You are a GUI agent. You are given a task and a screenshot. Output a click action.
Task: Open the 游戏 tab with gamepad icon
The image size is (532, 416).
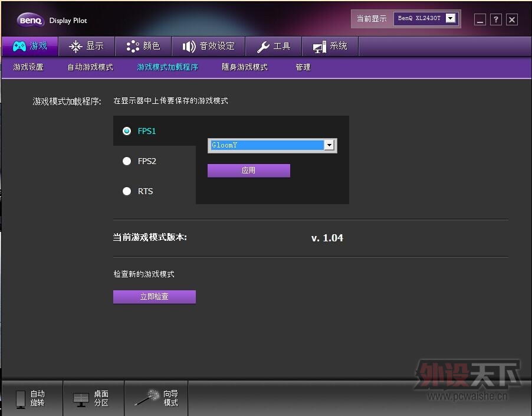pyautogui.click(x=30, y=46)
